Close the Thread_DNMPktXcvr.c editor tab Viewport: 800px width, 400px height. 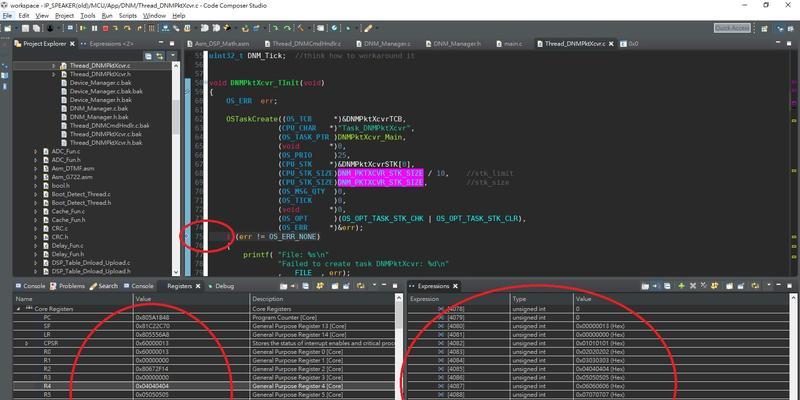pyautogui.click(x=611, y=44)
